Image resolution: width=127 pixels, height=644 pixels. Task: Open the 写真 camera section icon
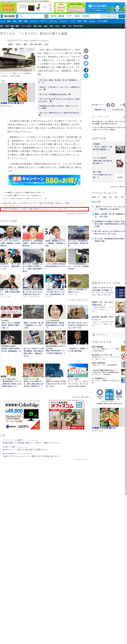52,16
